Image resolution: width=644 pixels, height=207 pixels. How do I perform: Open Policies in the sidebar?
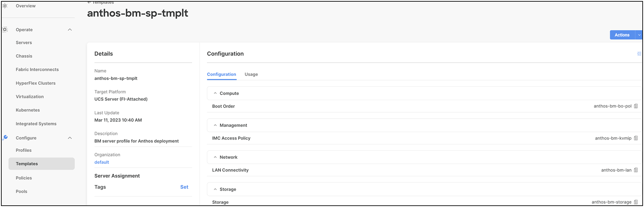click(24, 178)
